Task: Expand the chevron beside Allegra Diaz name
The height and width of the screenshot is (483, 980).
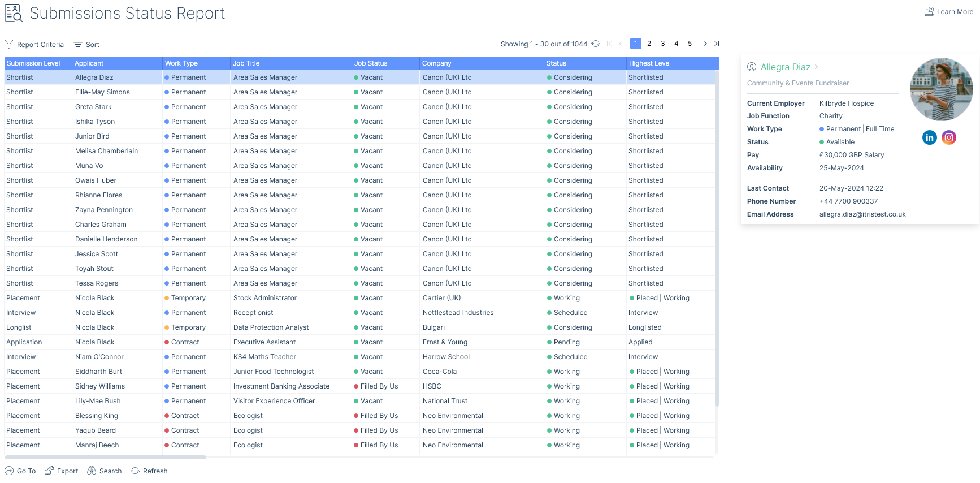Action: (817, 67)
